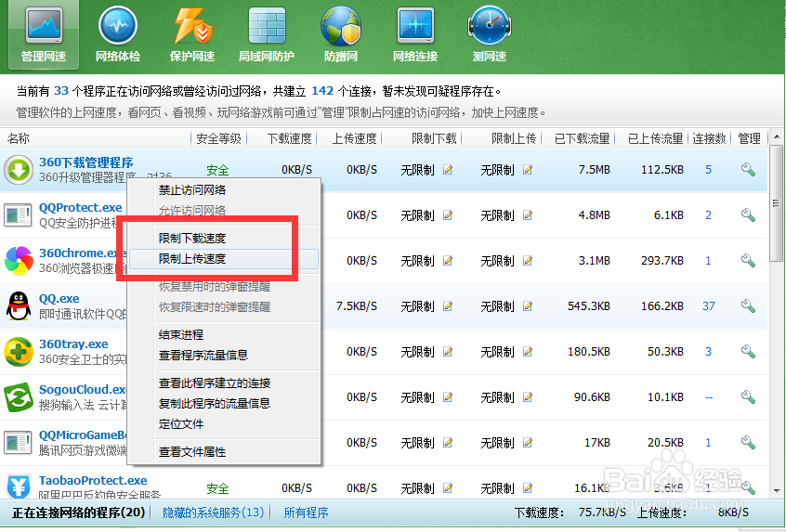Open manage wrench for QQMicroGameBox
The image size is (786, 532).
[x=748, y=443]
